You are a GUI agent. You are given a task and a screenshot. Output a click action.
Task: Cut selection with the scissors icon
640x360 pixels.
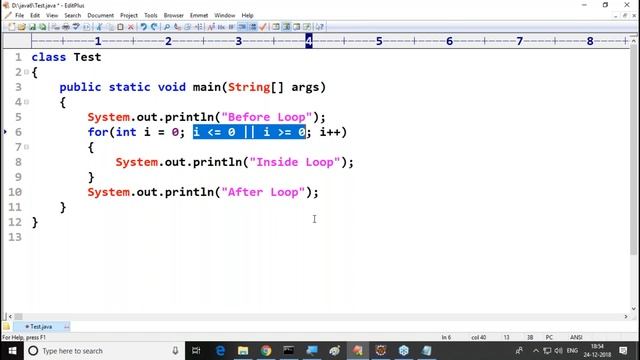coord(99,27)
